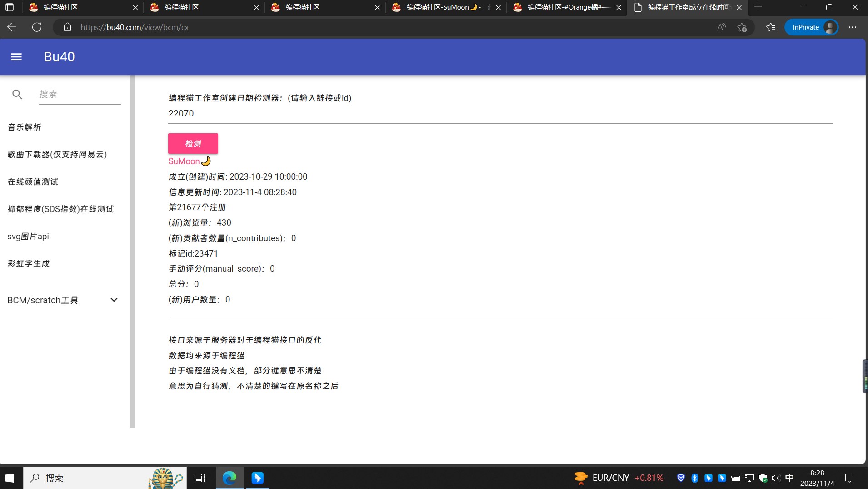Click the sidebar search magnifier icon
Viewport: 868px width, 489px height.
pos(17,94)
